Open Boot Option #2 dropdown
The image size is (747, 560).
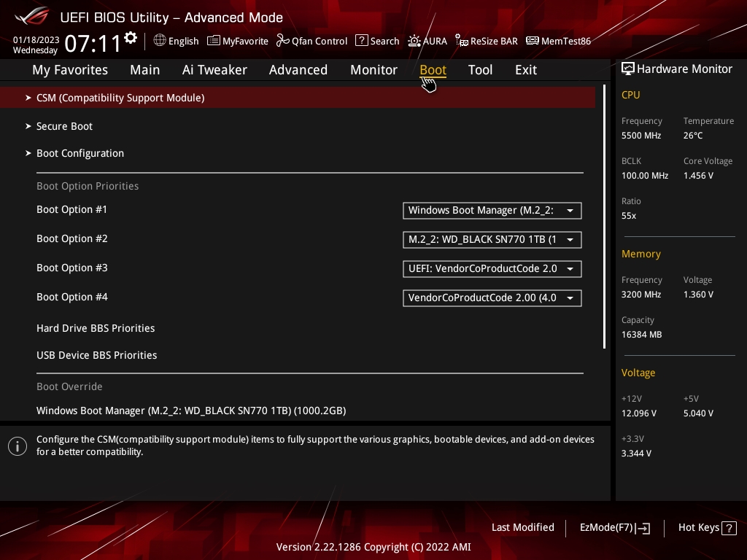[492, 239]
